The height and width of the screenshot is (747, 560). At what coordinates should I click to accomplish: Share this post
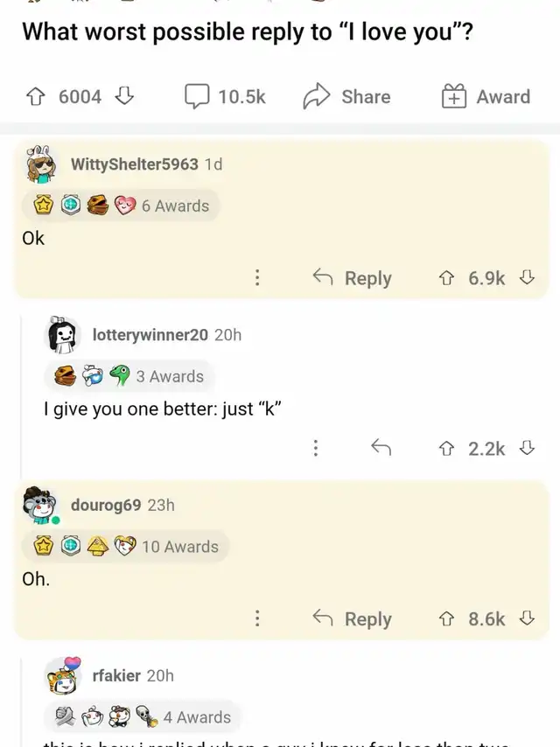346,96
